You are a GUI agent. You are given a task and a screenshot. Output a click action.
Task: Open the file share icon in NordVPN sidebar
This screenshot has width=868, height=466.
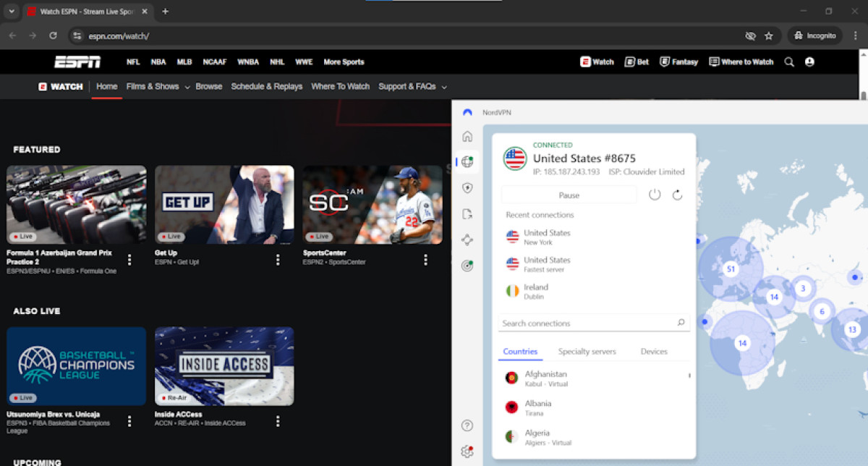[467, 214]
